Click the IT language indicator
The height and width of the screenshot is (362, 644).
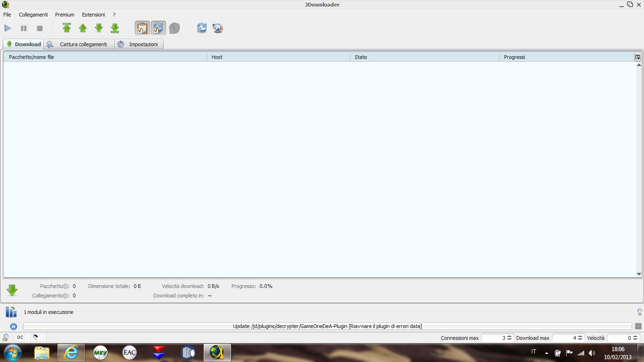[x=534, y=352]
